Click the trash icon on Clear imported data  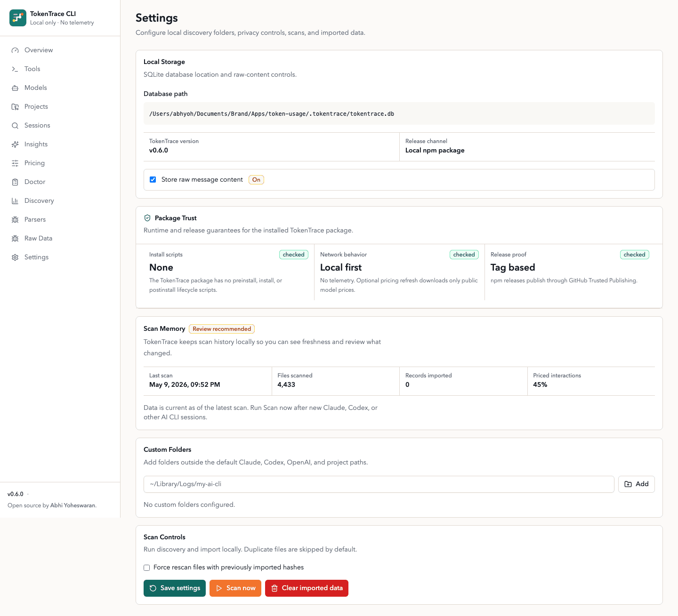274,588
